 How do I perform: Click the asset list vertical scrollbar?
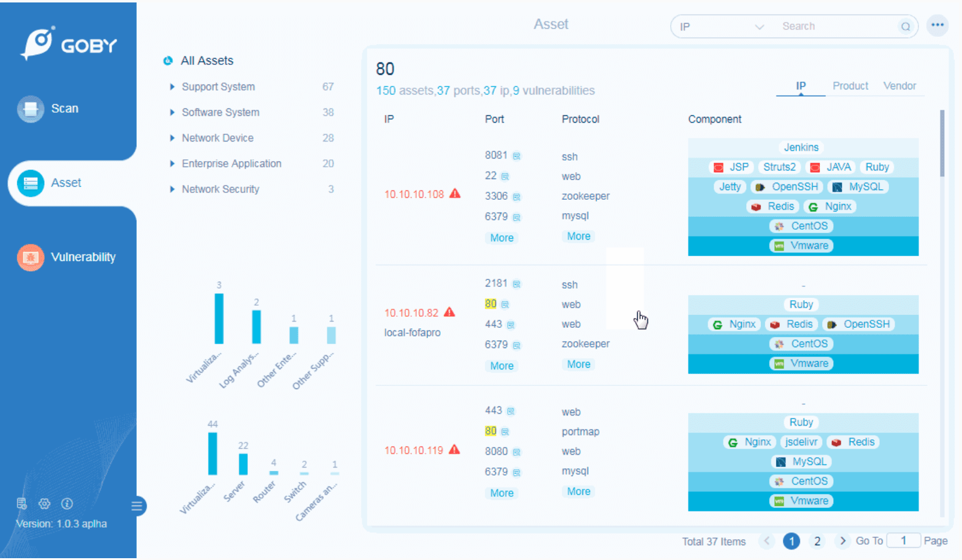[x=942, y=144]
